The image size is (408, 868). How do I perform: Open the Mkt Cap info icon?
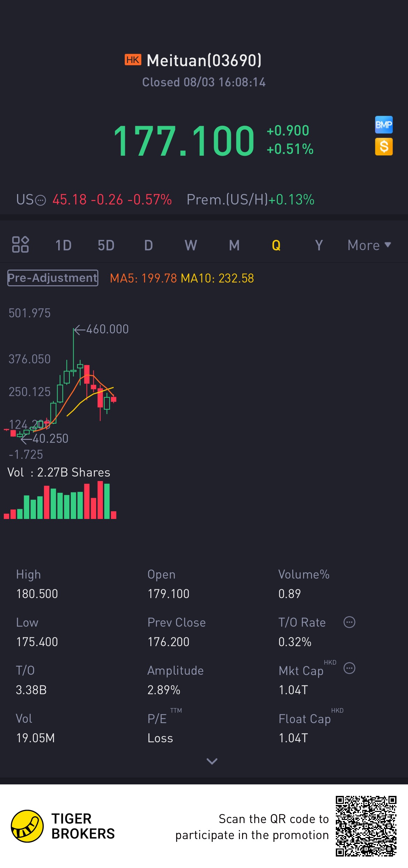[x=349, y=668]
